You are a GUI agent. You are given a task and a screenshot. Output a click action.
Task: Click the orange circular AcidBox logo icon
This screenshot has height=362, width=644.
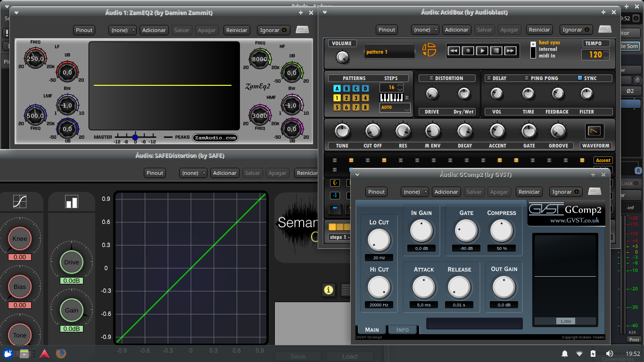click(429, 49)
